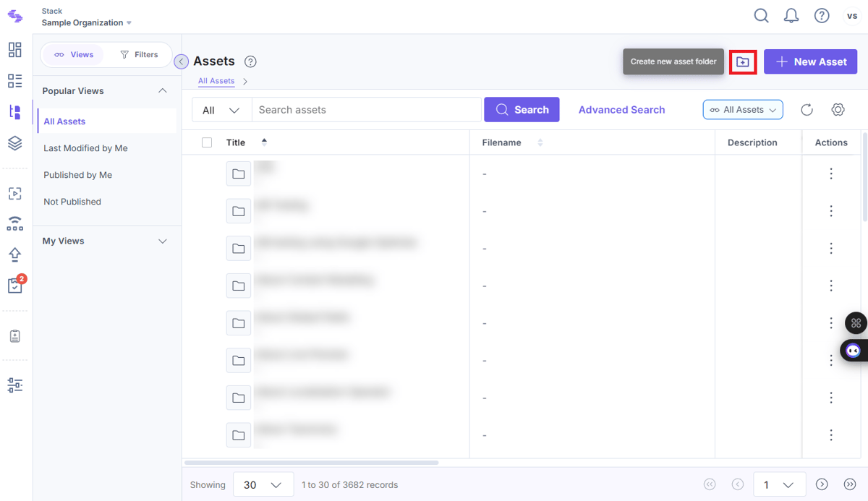The height and width of the screenshot is (501, 868).
Task: Select the Assets icon in left sidebar
Action: pos(15,112)
